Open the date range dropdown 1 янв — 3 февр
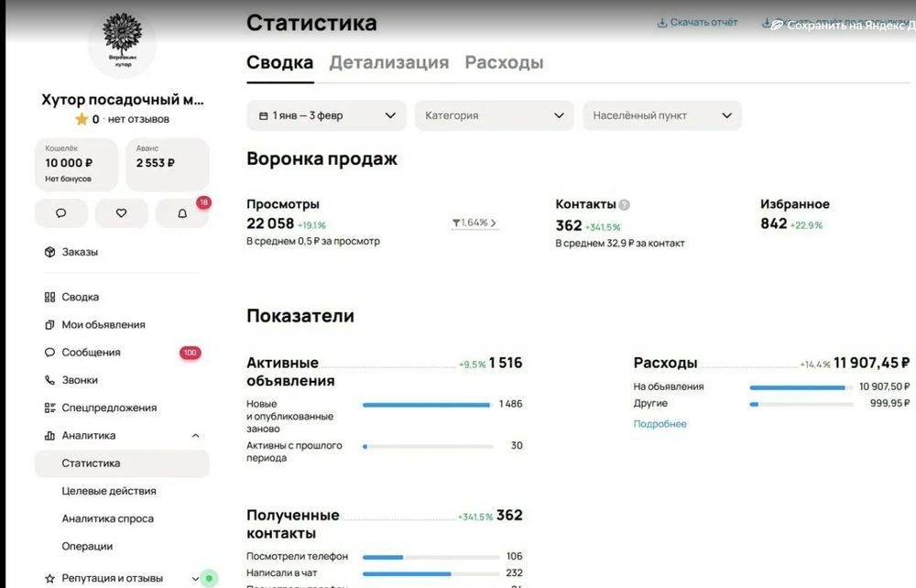The height and width of the screenshot is (588, 916). tap(327, 115)
